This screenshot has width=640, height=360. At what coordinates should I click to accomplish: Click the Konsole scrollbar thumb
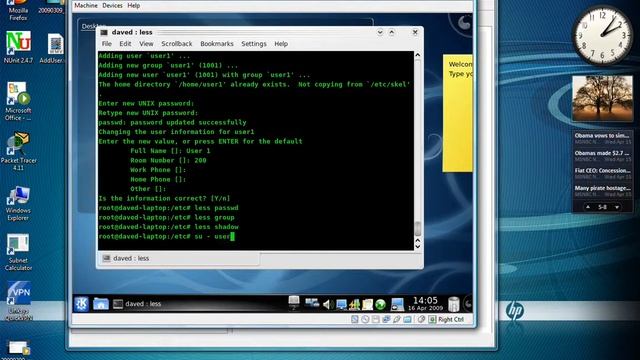(418, 229)
